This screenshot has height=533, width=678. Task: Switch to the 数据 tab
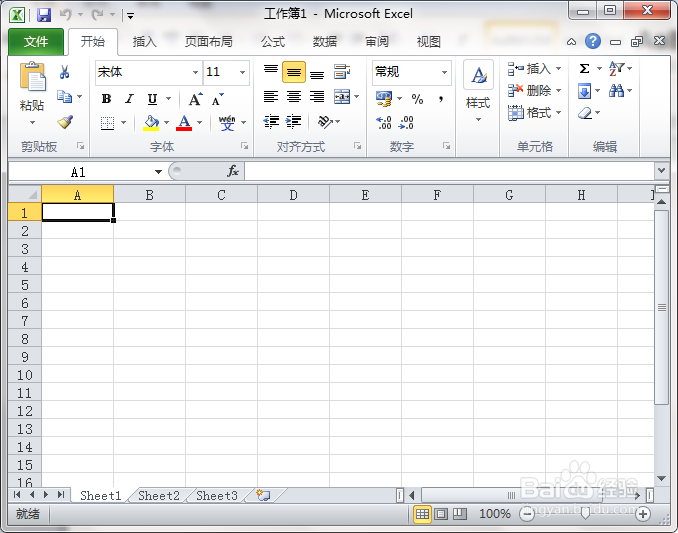(325, 41)
